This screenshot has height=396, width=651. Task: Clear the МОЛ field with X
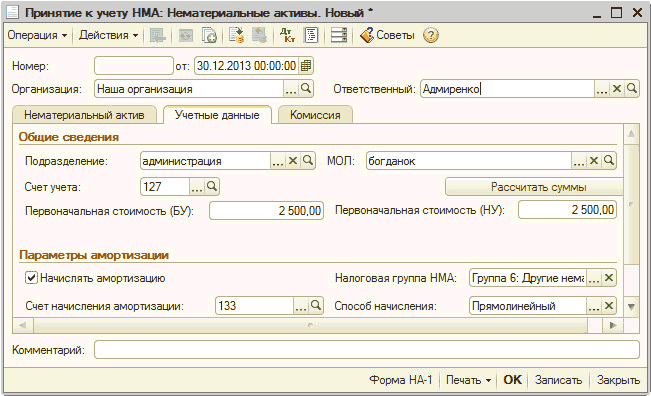coord(594,161)
